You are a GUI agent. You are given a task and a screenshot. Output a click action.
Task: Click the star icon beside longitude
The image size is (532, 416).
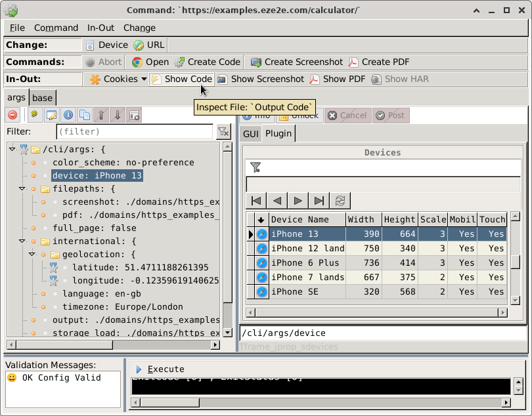point(54,281)
